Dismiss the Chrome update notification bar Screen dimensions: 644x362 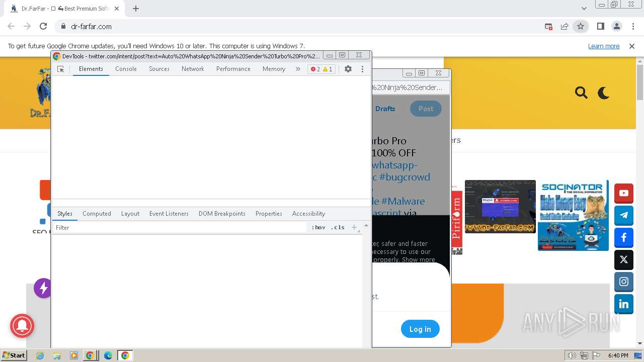(632, 46)
